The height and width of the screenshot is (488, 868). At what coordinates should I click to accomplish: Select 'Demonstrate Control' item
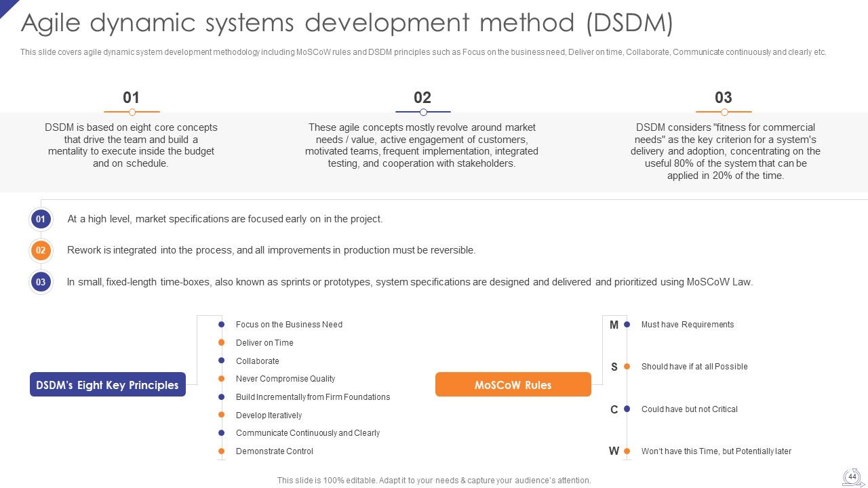[275, 451]
